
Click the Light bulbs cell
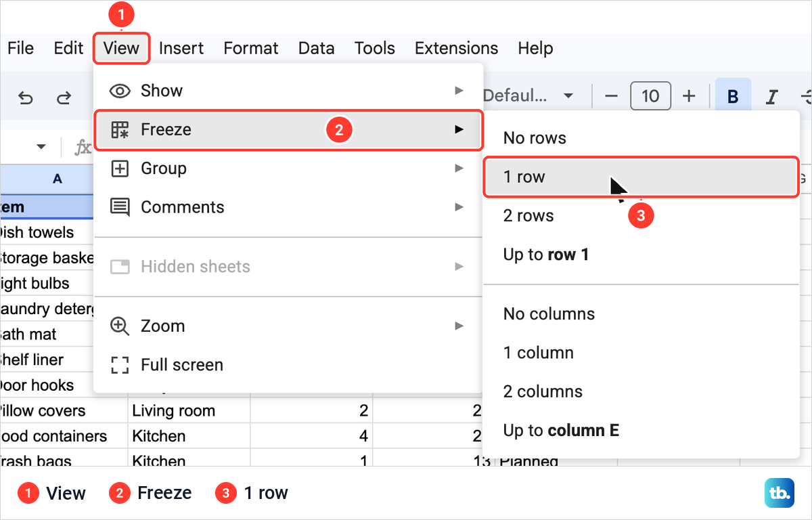coord(47,283)
